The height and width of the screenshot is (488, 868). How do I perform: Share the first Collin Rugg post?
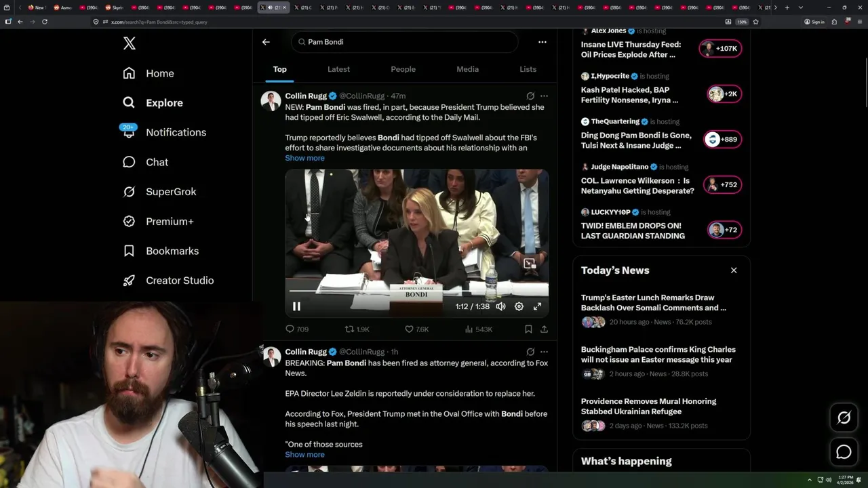point(544,329)
